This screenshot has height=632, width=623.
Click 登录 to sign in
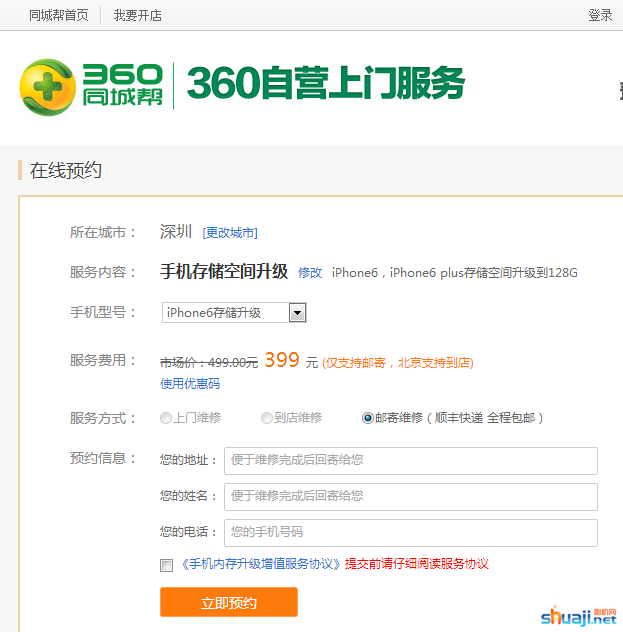point(600,15)
